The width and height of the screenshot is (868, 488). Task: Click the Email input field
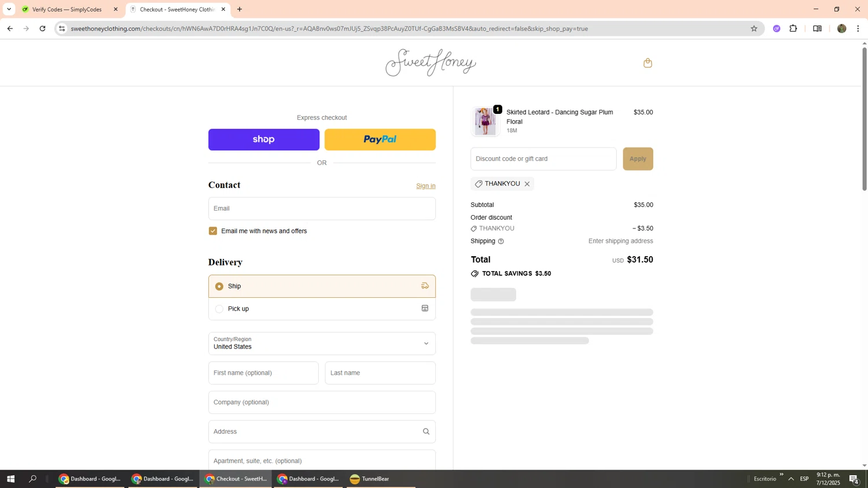tap(322, 209)
